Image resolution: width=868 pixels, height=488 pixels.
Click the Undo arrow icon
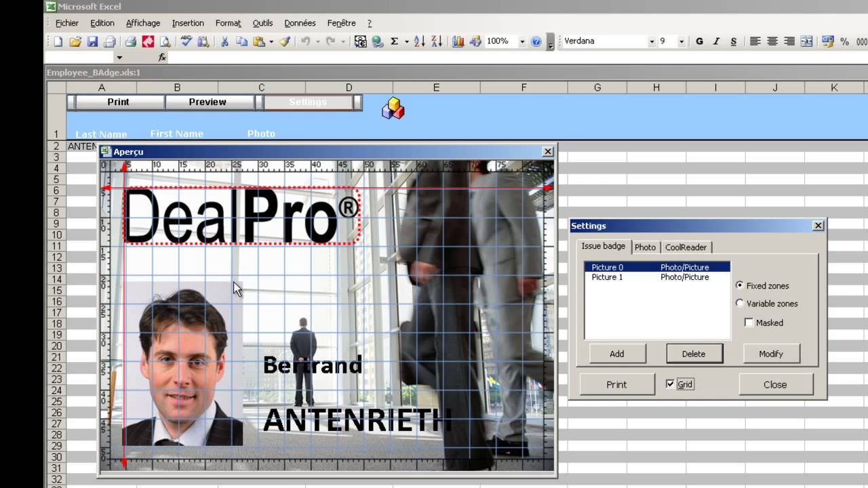click(x=305, y=41)
